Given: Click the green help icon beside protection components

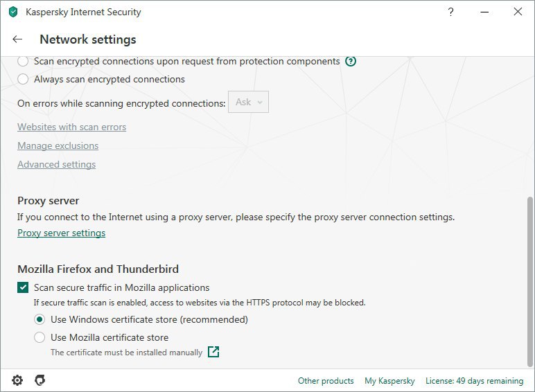Looking at the screenshot, I should [x=351, y=62].
